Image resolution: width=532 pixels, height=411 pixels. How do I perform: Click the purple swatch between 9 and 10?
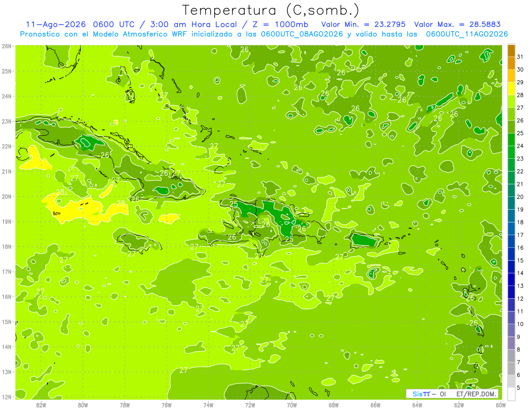pos(511,330)
